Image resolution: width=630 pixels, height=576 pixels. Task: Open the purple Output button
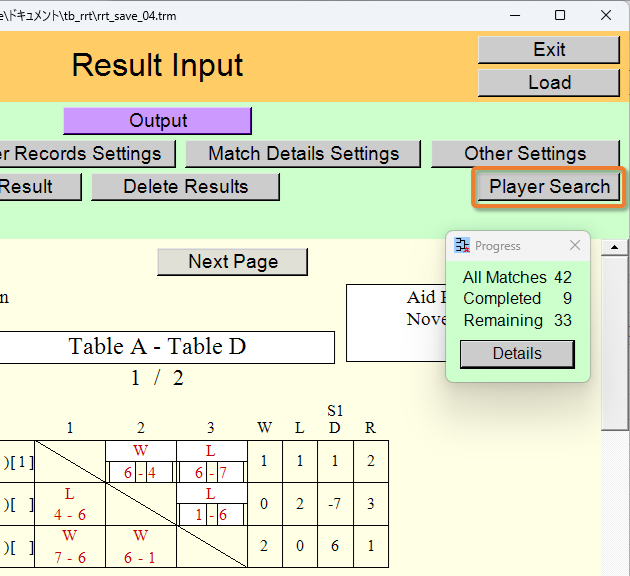158,121
